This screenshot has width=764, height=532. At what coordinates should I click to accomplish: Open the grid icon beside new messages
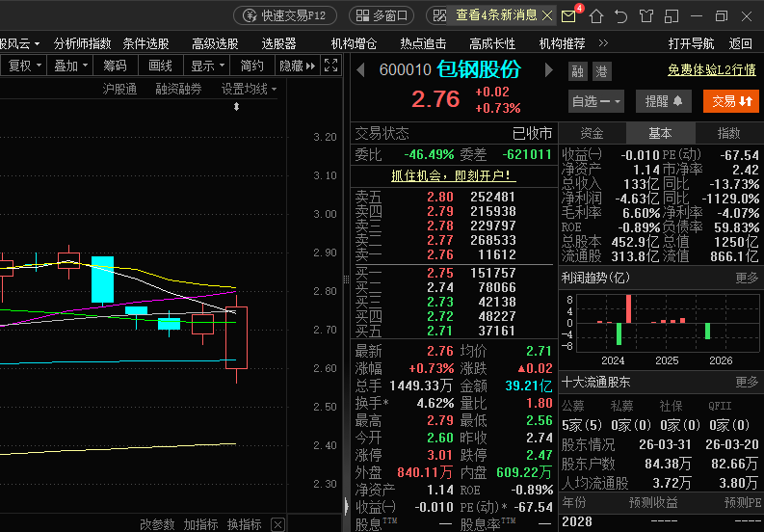click(439, 16)
